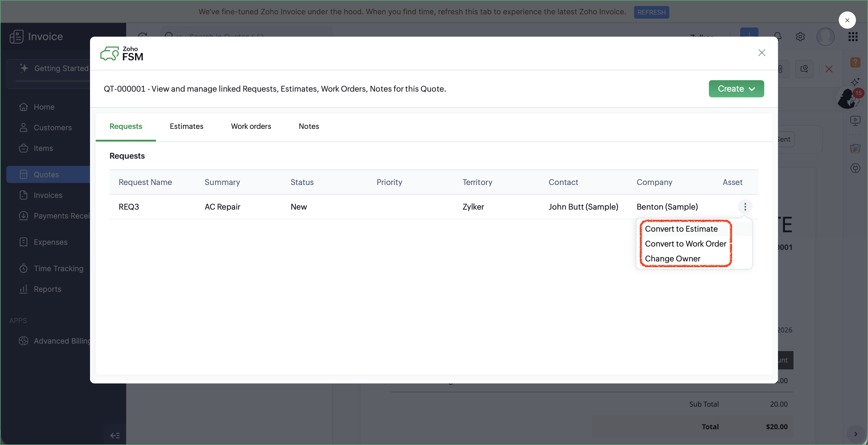
Task: Click the three-dot menu for REQ3
Action: 745,207
